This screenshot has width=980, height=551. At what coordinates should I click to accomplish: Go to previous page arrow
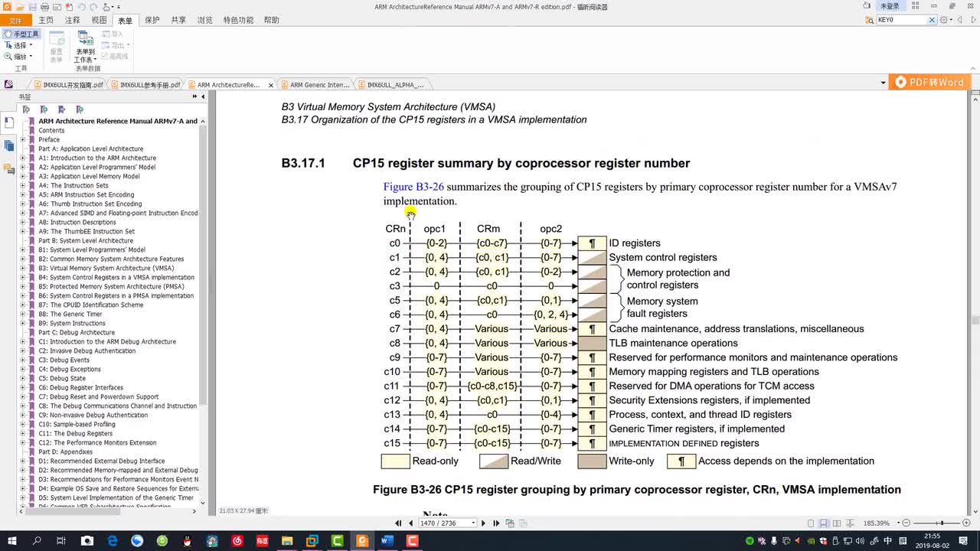(x=411, y=523)
